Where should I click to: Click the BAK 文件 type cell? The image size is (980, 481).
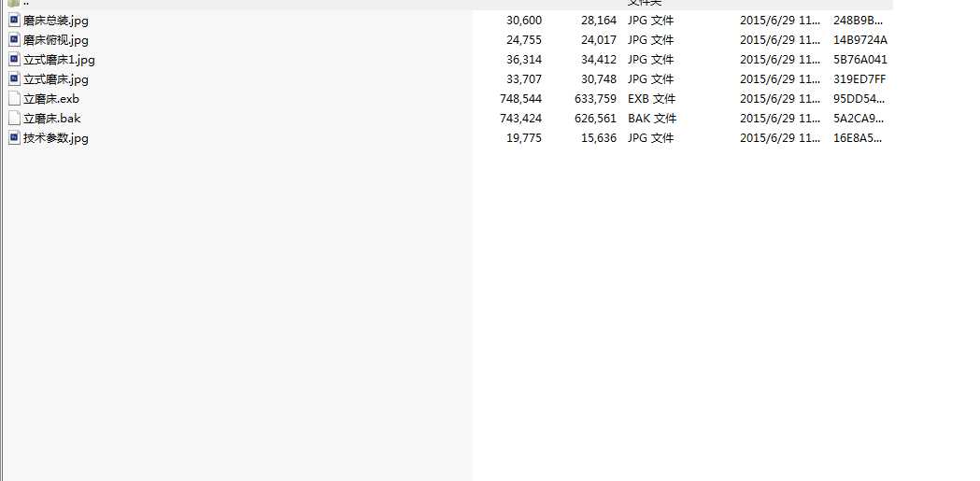pos(652,119)
